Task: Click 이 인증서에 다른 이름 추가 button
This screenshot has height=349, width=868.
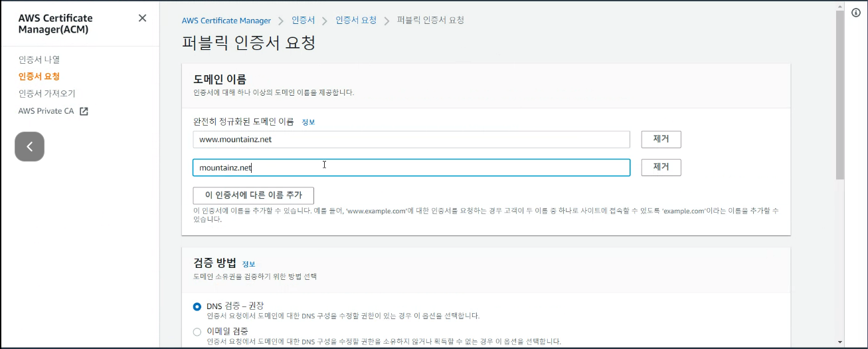Action: pyautogui.click(x=253, y=195)
